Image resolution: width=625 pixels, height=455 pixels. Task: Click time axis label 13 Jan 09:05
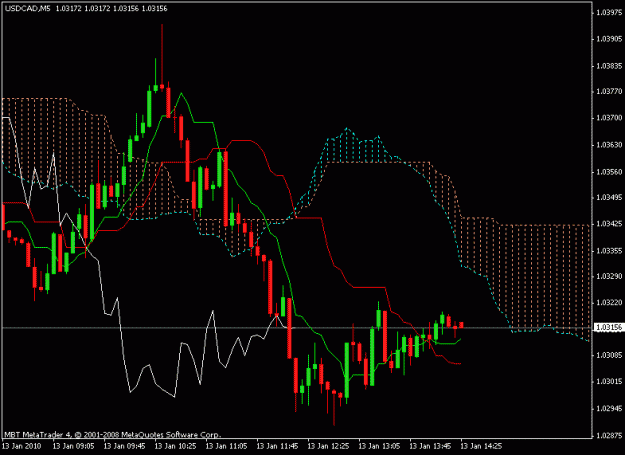(73, 446)
